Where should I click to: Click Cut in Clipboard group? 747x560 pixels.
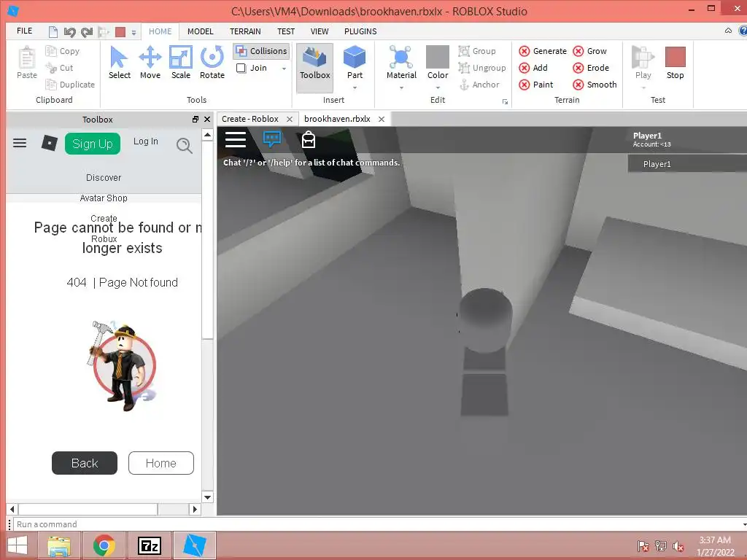point(60,68)
